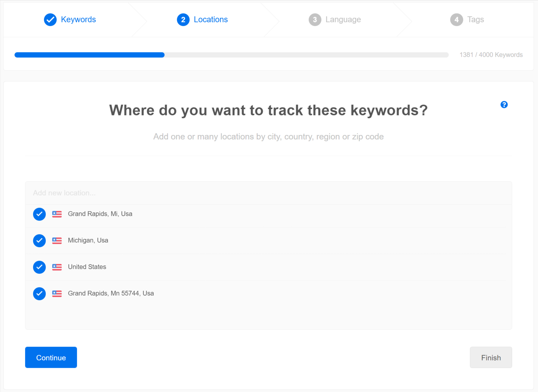Image resolution: width=538 pixels, height=392 pixels.
Task: Open the Tags step
Action: click(475, 19)
